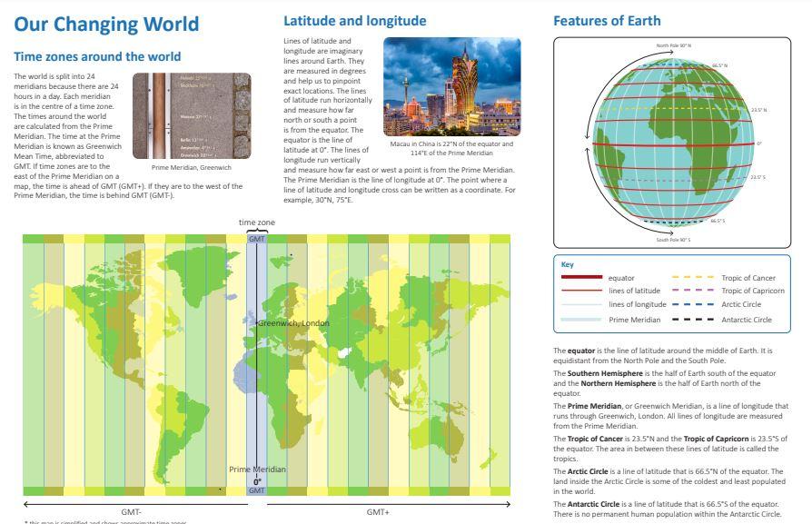Image resolution: width=812 pixels, height=524 pixels.
Task: Click the Tropic of Cancer dashed yellow swatch
Action: coord(693,278)
